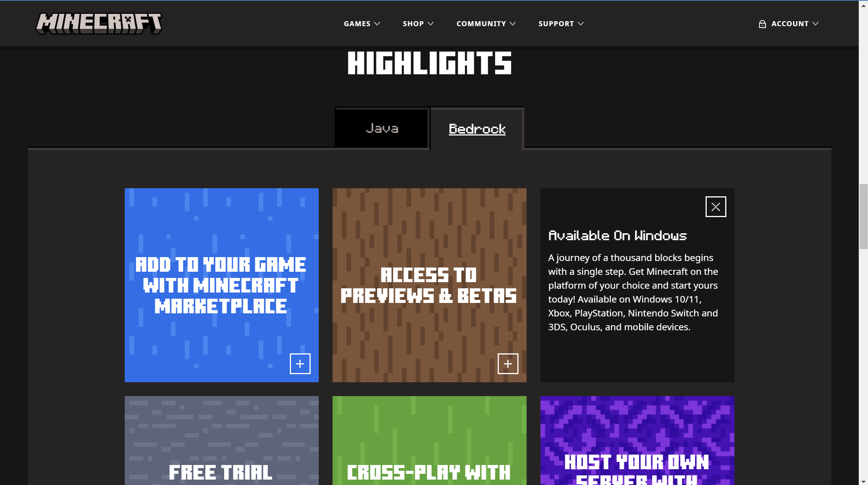Screen dimensions: 868x485
Task: Expand the Marketplace card plus icon
Action: [300, 364]
